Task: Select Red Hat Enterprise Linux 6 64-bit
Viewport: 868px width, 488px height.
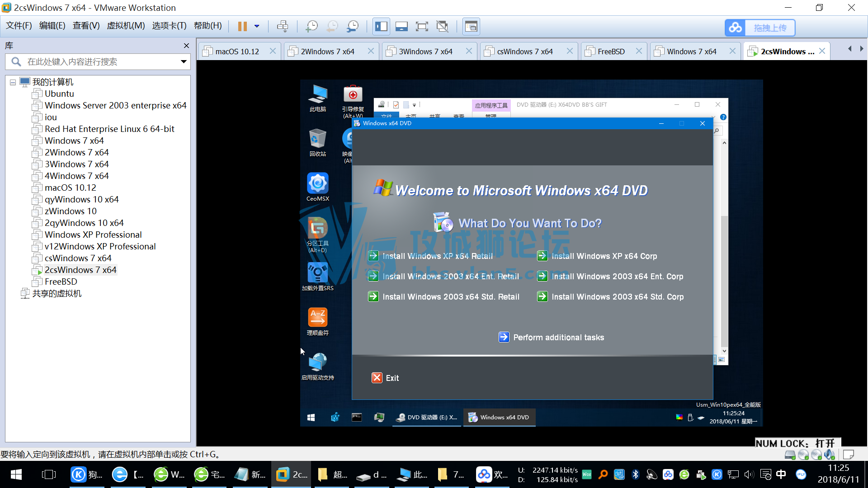Action: coord(109,129)
